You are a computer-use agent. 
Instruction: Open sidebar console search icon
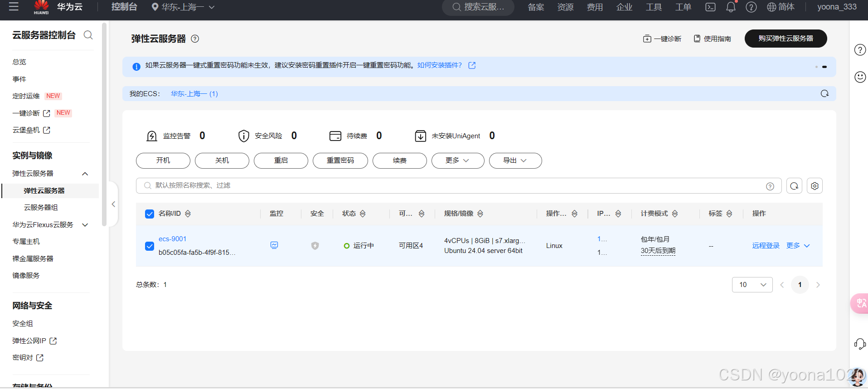(x=88, y=35)
